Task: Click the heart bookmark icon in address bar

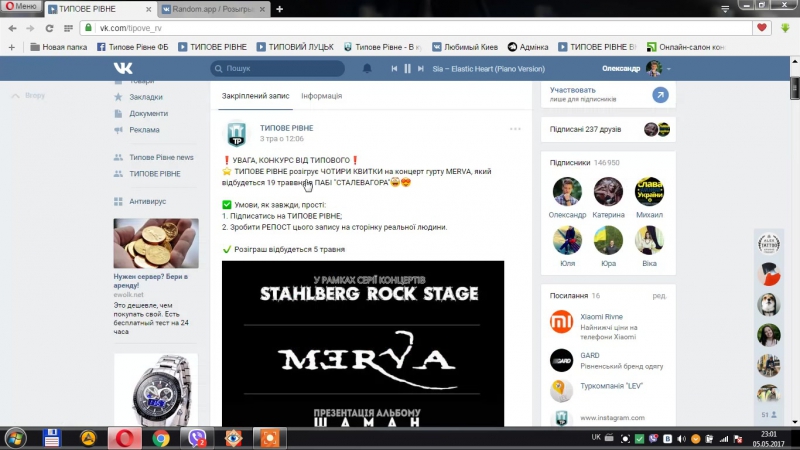Action: pos(762,28)
